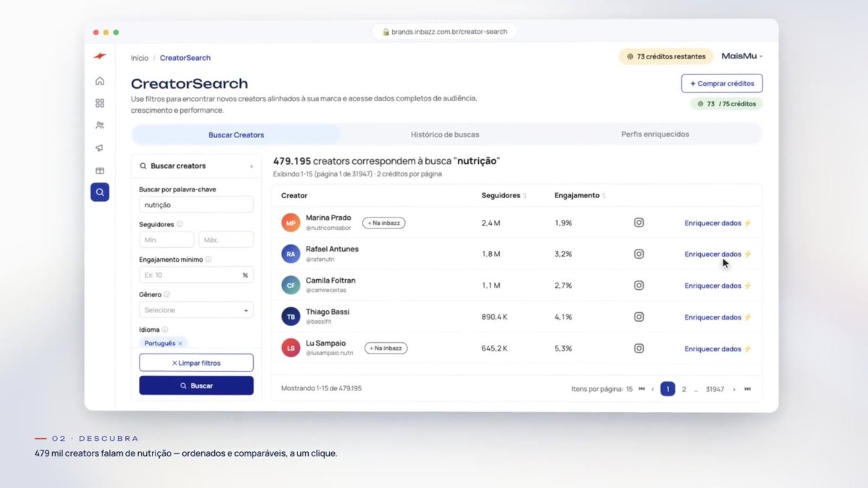Viewport: 868px width, 488px height.
Task: Click LS avatar of Lu Sampaio
Action: click(x=291, y=348)
